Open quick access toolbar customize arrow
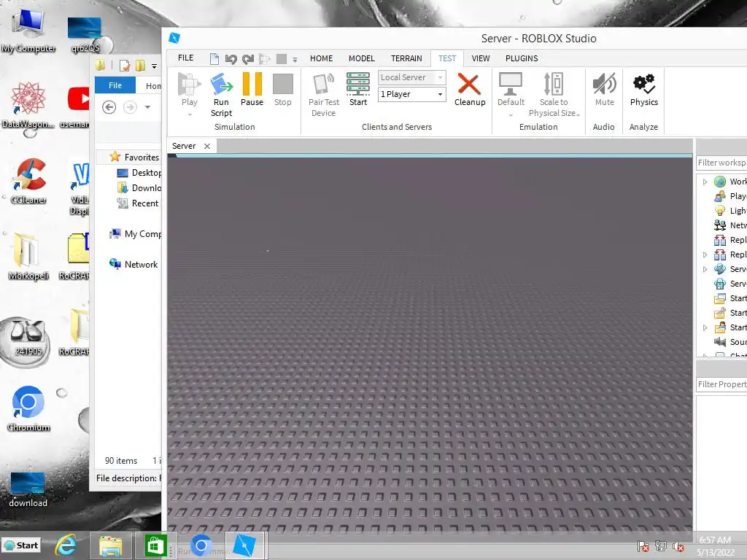 pos(295,60)
